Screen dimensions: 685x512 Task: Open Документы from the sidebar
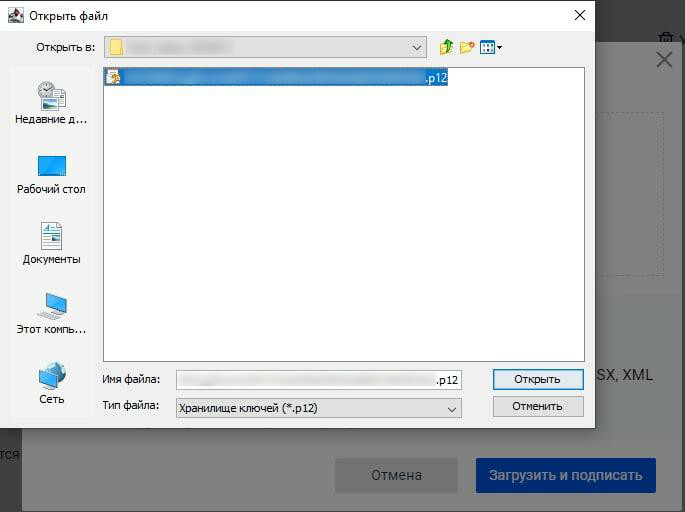click(51, 244)
